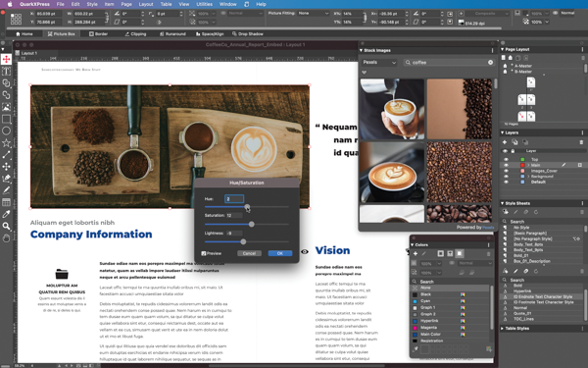
Task: Hide the Top layer
Action: tap(506, 160)
